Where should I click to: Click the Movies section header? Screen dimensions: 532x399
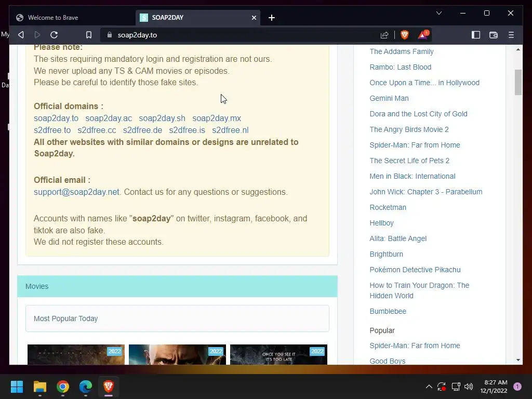(x=178, y=286)
